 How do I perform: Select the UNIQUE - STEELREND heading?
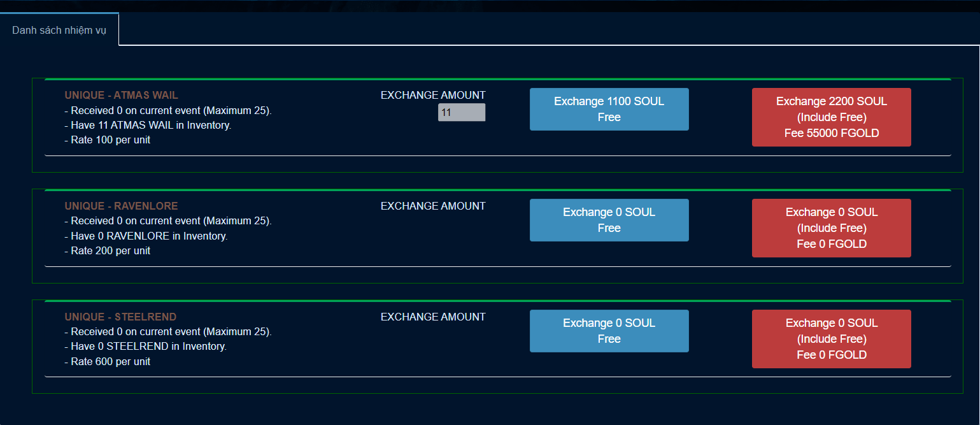tap(120, 317)
